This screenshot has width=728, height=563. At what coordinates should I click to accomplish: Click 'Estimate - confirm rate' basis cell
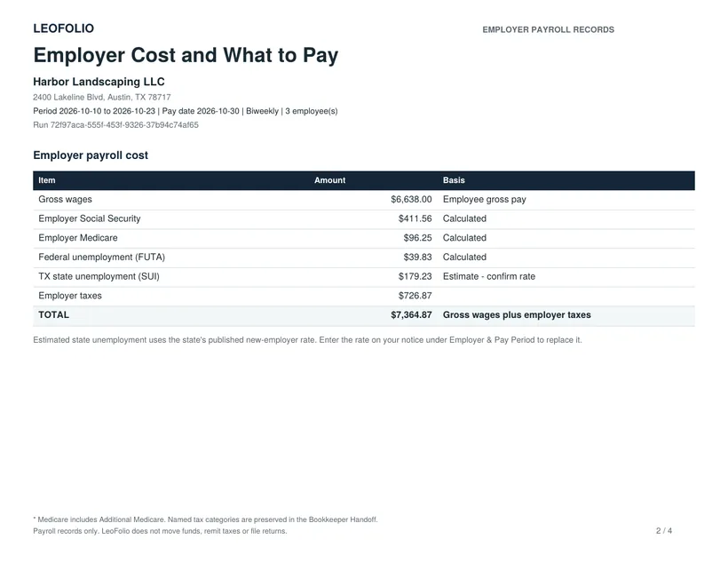489,276
